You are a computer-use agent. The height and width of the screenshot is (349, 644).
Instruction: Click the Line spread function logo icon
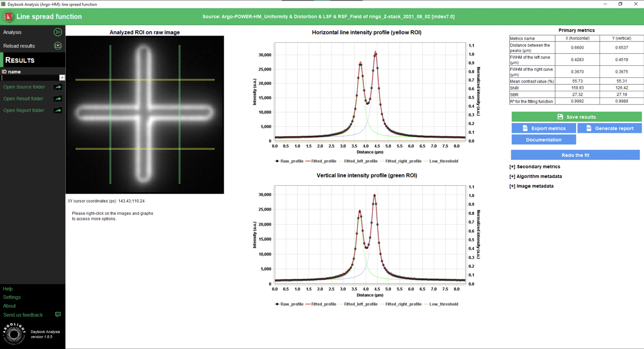(x=8, y=17)
